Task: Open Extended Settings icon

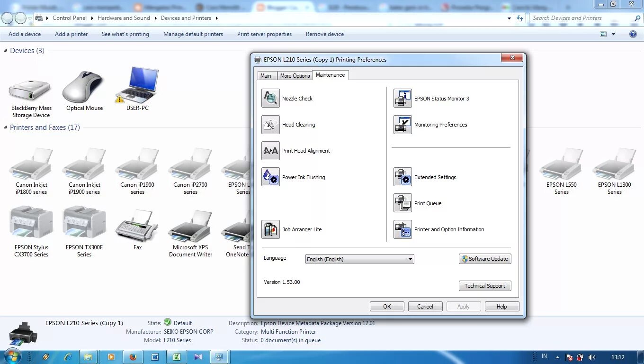Action: 402,177
